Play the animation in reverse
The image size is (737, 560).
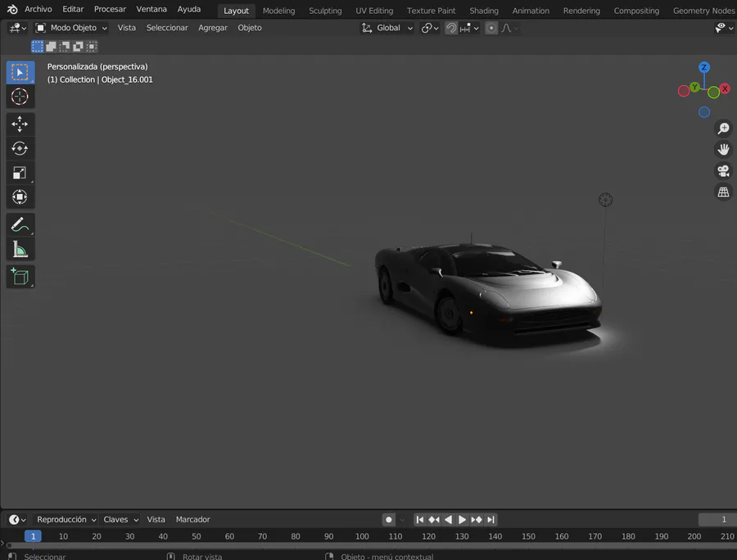[x=448, y=520]
